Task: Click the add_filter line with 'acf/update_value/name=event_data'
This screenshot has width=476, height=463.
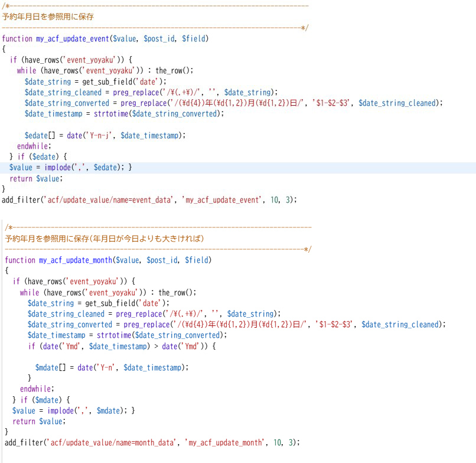Action: click(x=149, y=200)
